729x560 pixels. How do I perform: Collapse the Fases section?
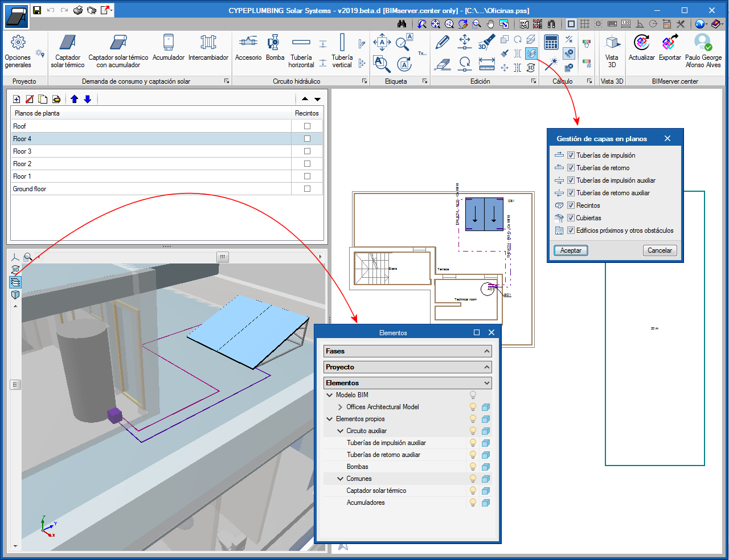click(x=487, y=351)
